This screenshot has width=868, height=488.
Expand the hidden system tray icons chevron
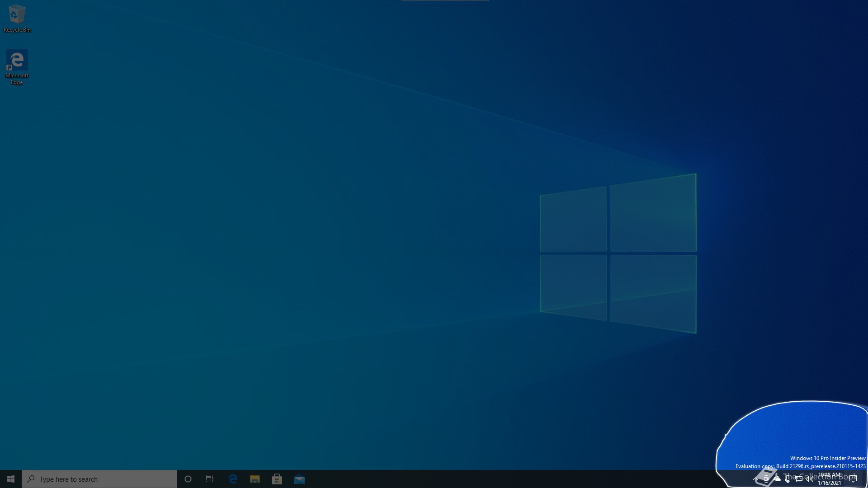pyautogui.click(x=755, y=479)
